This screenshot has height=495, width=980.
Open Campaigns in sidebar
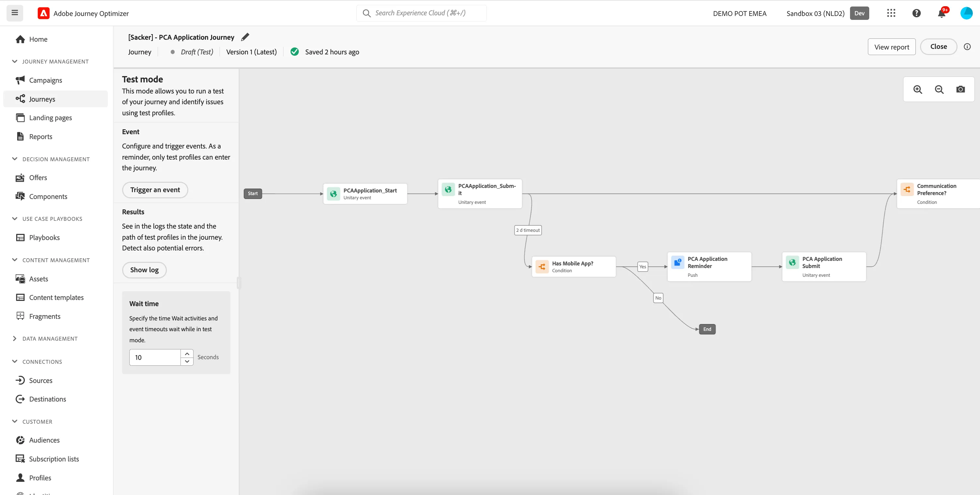[55, 80]
